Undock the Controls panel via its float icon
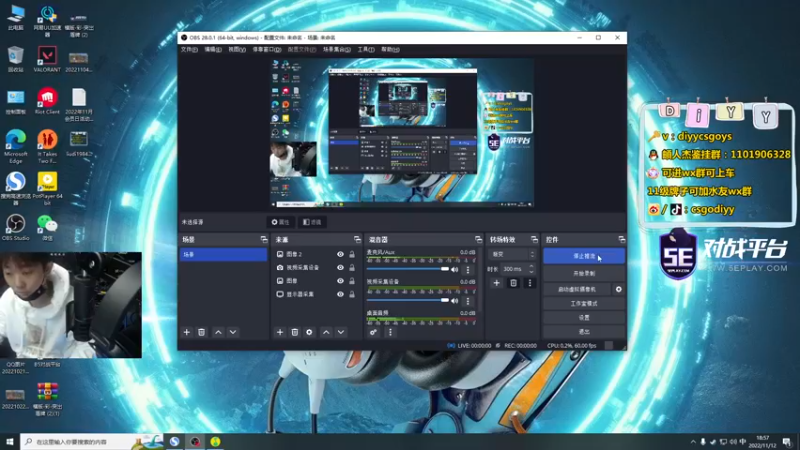Viewport: 800px width, 450px height. [x=621, y=239]
